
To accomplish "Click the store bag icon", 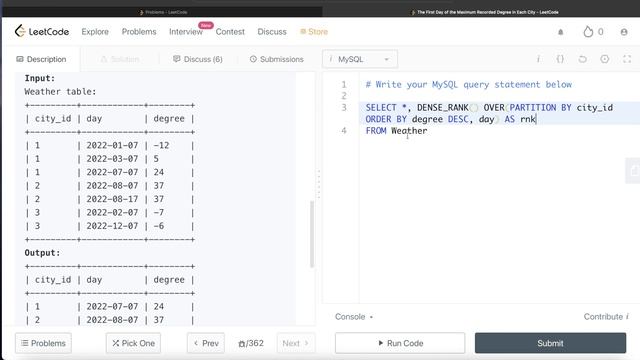I will click(303, 31).
